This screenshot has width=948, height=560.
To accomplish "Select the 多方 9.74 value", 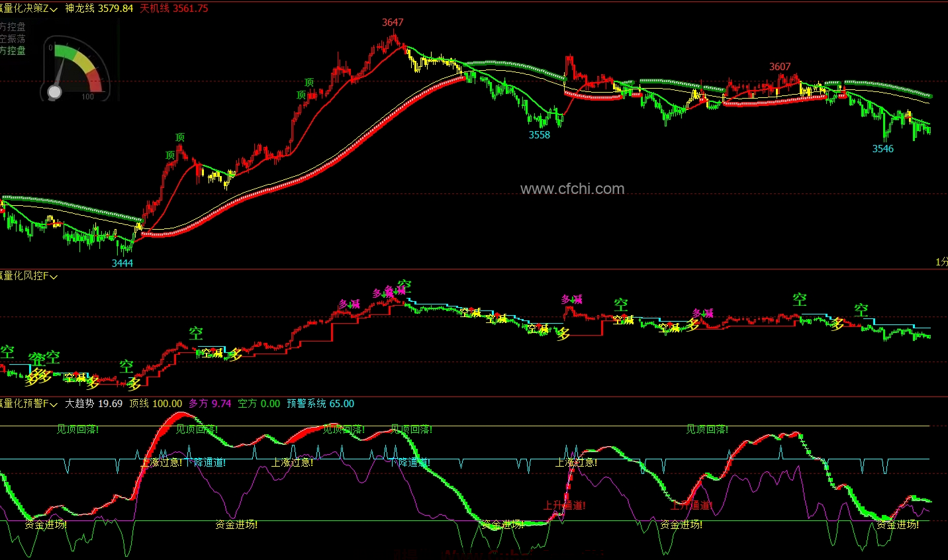I will pos(210,404).
